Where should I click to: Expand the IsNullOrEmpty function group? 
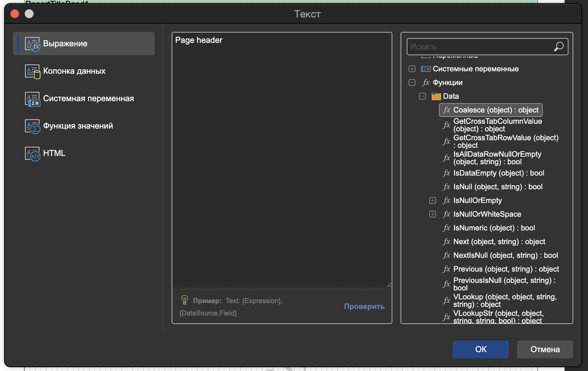(x=433, y=201)
